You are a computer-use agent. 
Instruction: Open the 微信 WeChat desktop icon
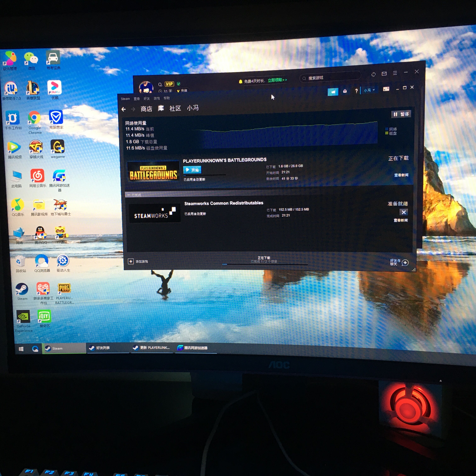coord(31,59)
